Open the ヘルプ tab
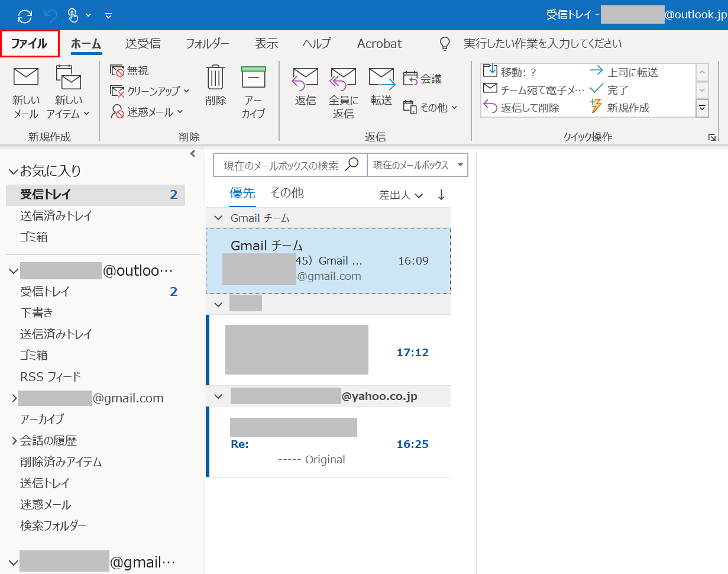The image size is (728, 574). click(316, 44)
